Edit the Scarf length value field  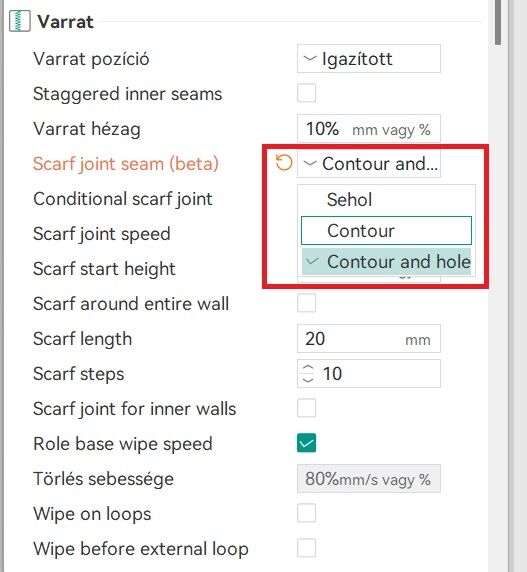tap(369, 339)
